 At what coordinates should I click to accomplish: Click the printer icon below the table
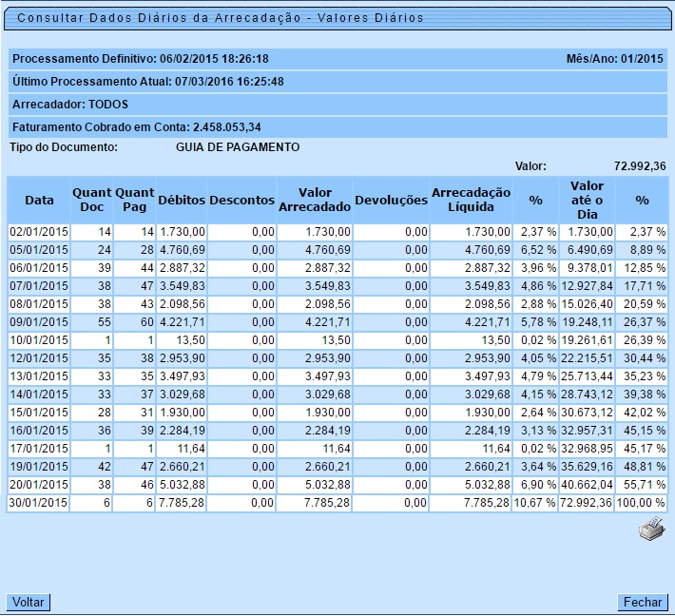click(x=651, y=530)
